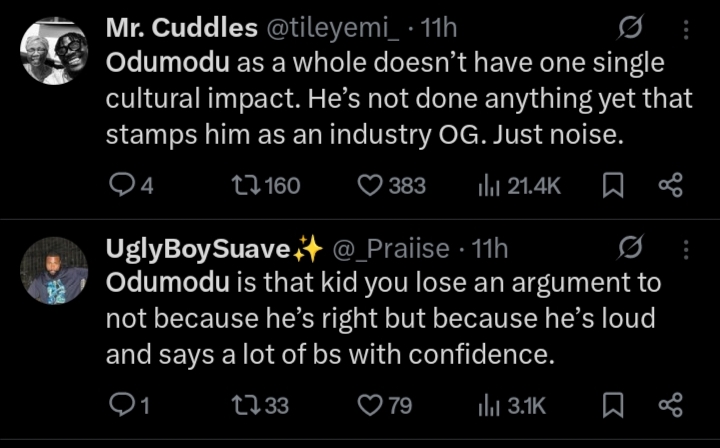
Task: Reply to Mr. Cuddles' tweet
Action: pos(121,185)
